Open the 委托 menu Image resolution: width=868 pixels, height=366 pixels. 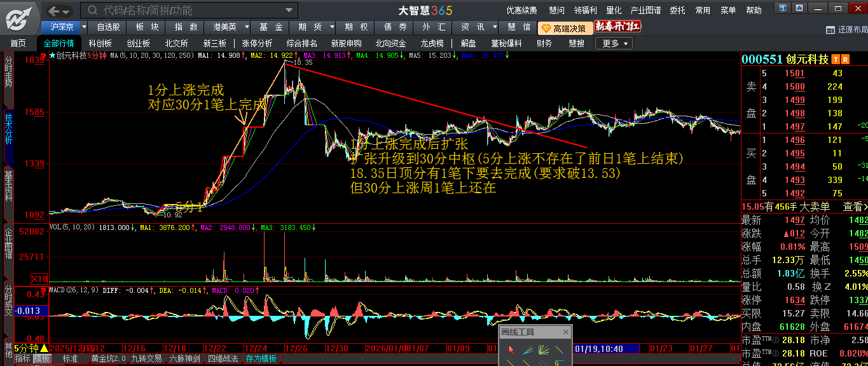[677, 10]
